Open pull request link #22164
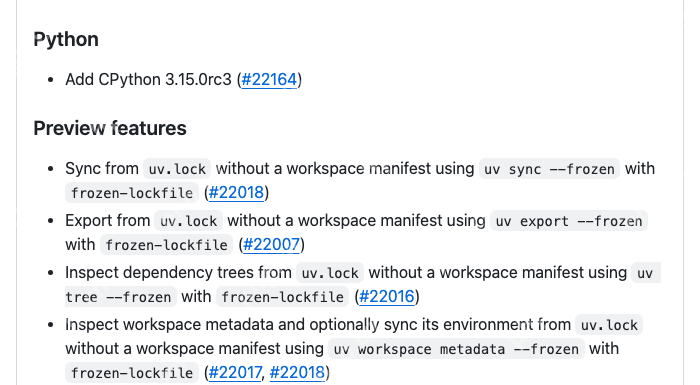Screen dimensions: 700x385 [x=269, y=80]
